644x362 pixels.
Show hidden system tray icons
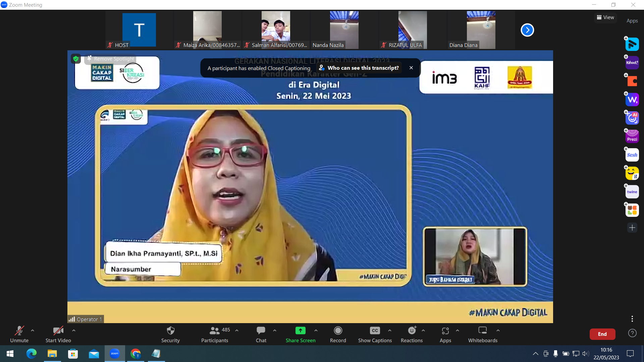(536, 354)
